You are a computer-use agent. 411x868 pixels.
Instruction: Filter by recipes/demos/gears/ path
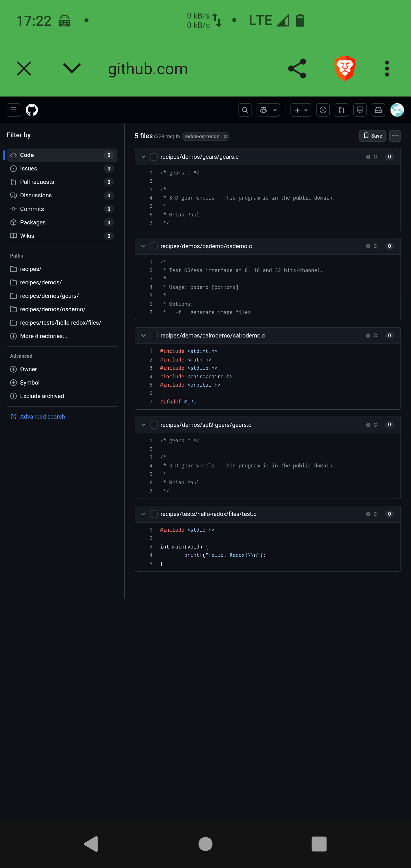tap(49, 296)
